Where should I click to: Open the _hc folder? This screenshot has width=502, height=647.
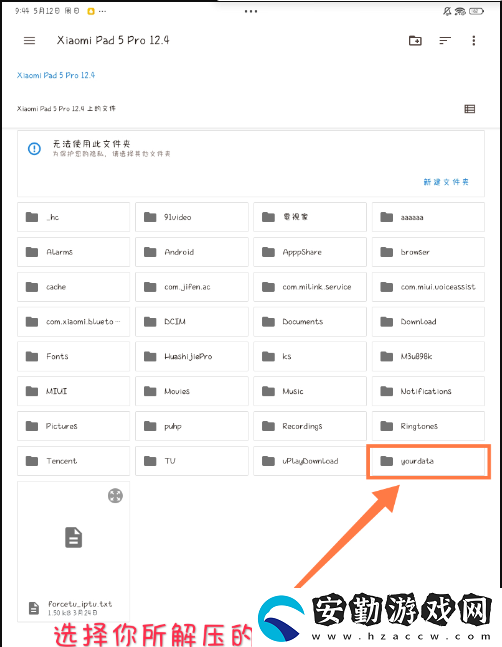(x=73, y=217)
